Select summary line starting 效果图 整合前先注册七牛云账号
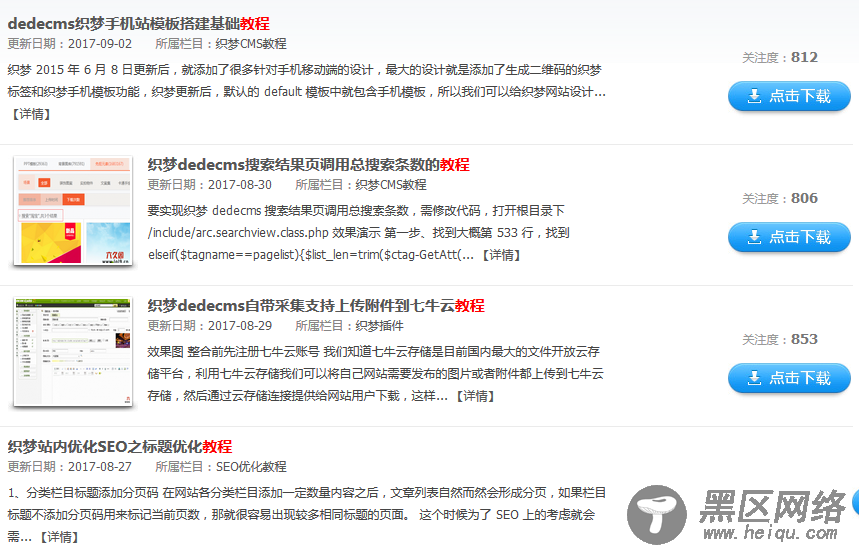859x550 pixels. (374, 352)
